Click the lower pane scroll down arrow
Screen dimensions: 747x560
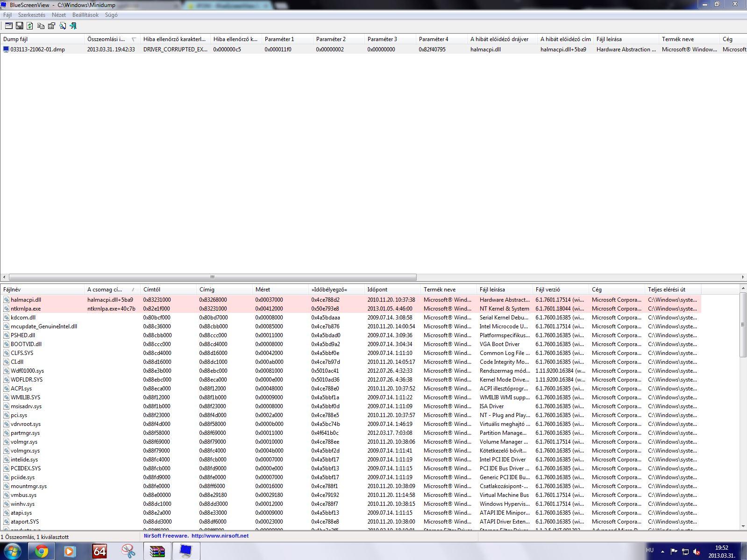[743, 526]
